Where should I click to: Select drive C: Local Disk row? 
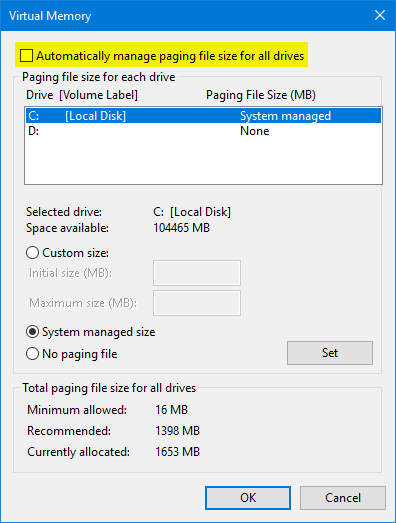point(203,116)
